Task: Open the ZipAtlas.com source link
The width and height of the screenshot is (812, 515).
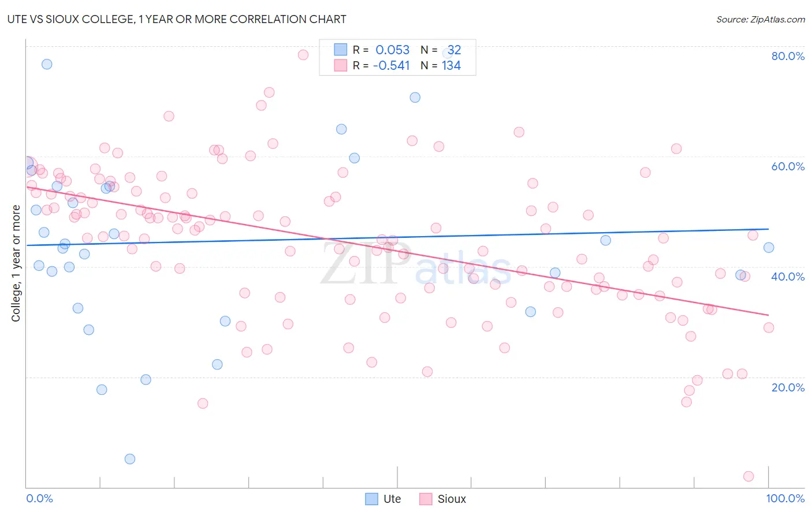Action: (x=761, y=19)
